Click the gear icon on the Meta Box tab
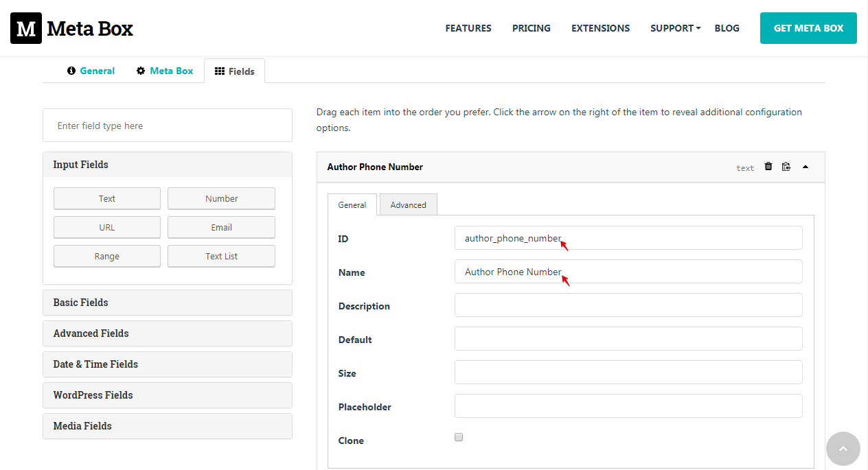The image size is (868, 470). [141, 71]
